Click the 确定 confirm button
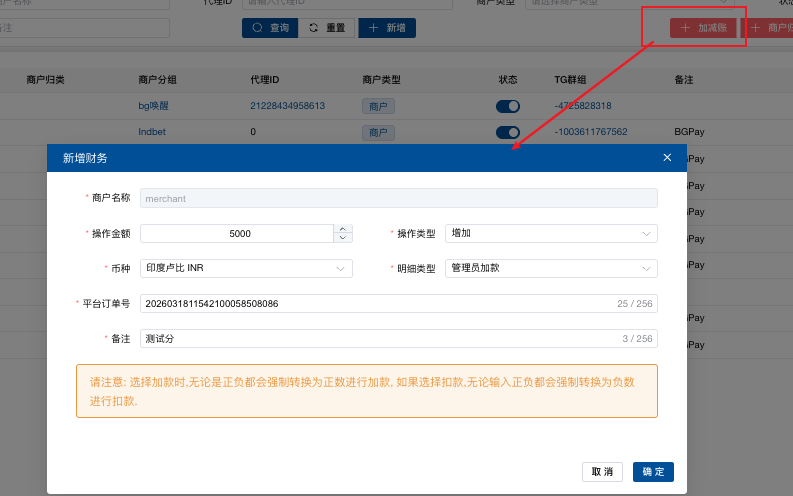 coord(653,471)
